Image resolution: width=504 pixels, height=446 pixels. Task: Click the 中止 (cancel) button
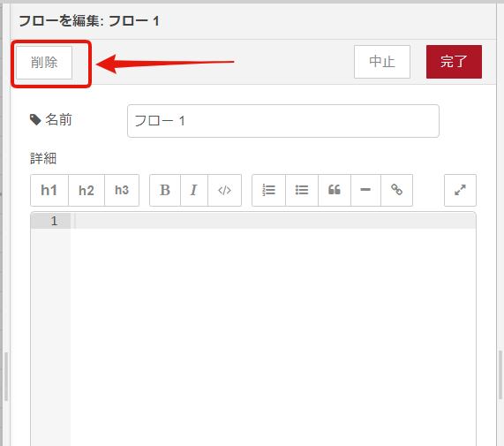tap(382, 62)
